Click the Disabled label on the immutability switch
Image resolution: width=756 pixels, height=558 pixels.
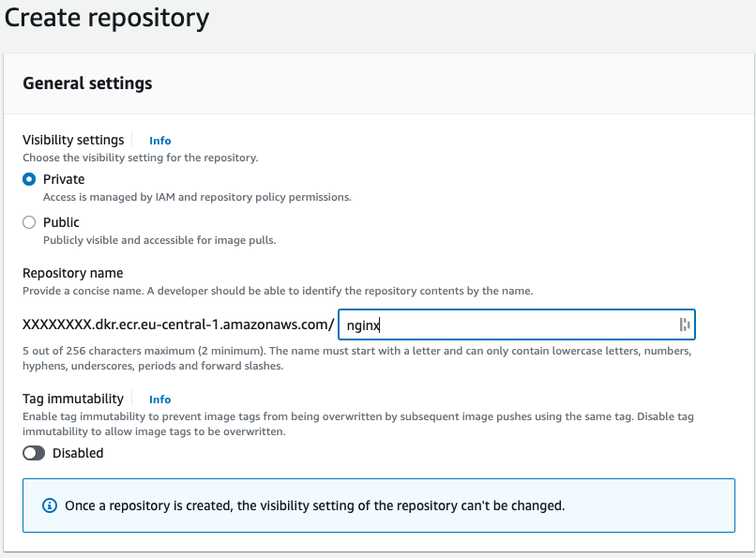pos(80,453)
